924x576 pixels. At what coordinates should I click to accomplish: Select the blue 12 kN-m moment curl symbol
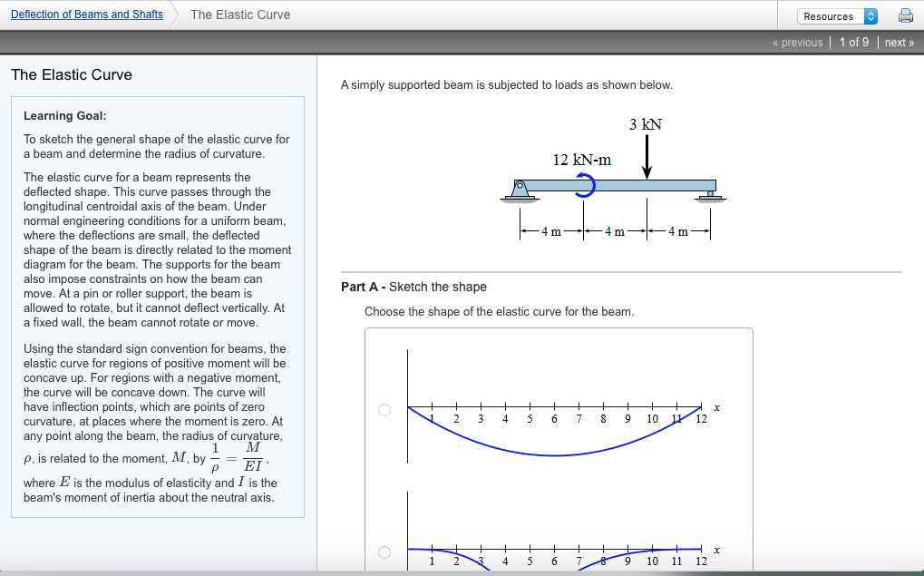(587, 185)
